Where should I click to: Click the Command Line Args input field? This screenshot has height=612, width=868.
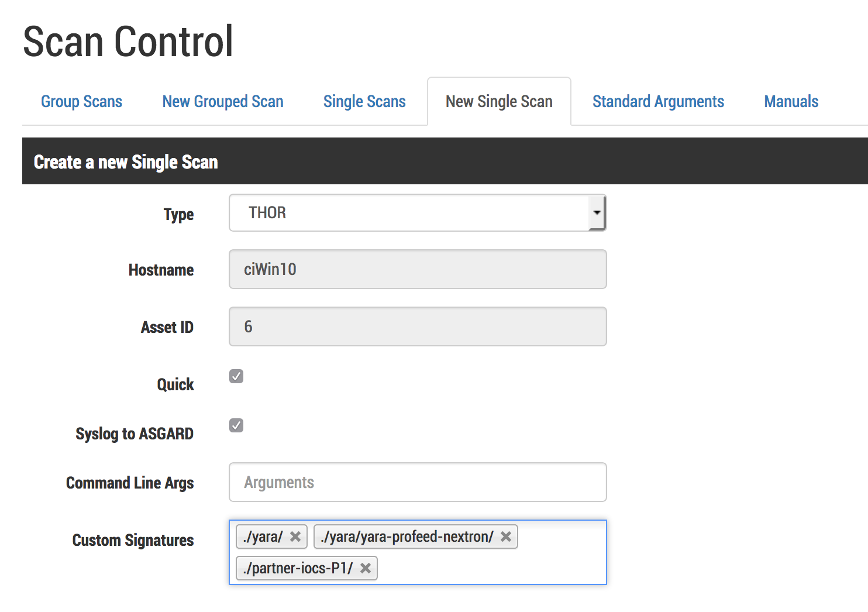pyautogui.click(x=417, y=482)
